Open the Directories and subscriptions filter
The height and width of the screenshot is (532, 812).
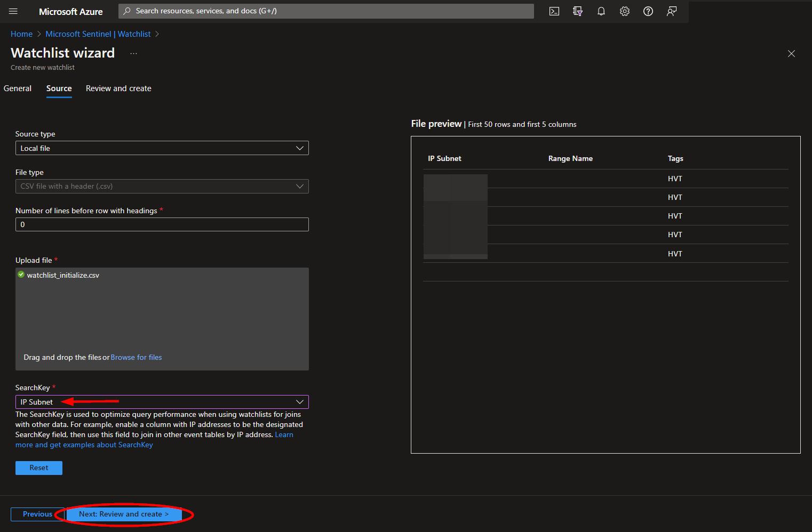point(578,11)
